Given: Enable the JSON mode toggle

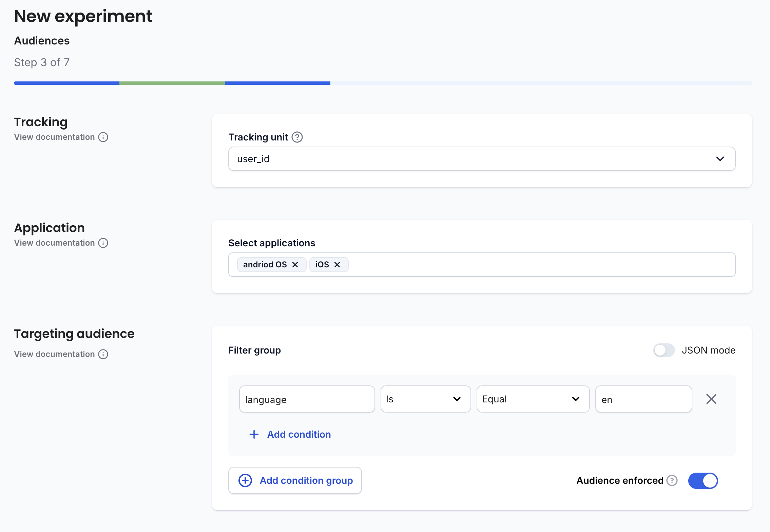Looking at the screenshot, I should [x=664, y=350].
